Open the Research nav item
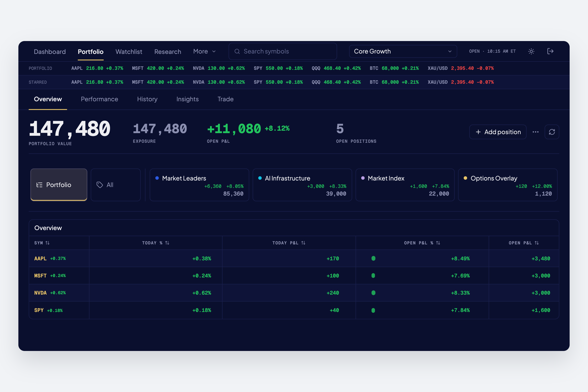Image resolution: width=588 pixels, height=392 pixels. click(167, 51)
